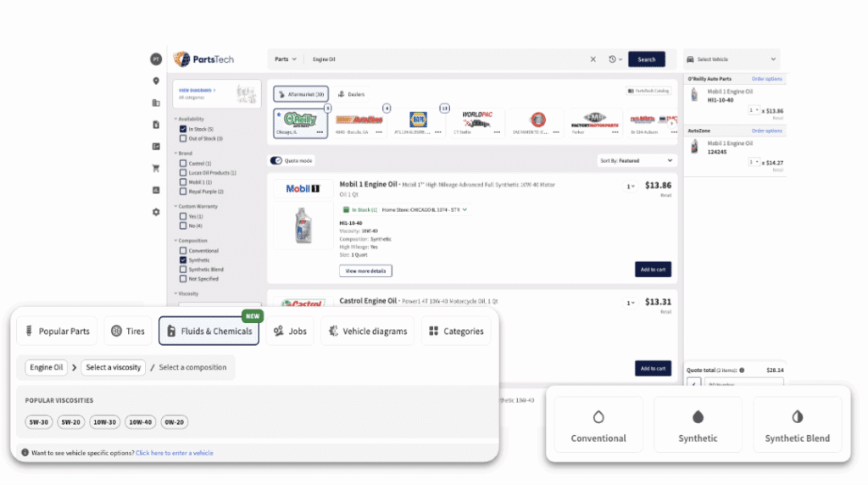The width and height of the screenshot is (868, 485).
Task: Check the Lucas Oil Products filter
Action: pyautogui.click(x=183, y=173)
